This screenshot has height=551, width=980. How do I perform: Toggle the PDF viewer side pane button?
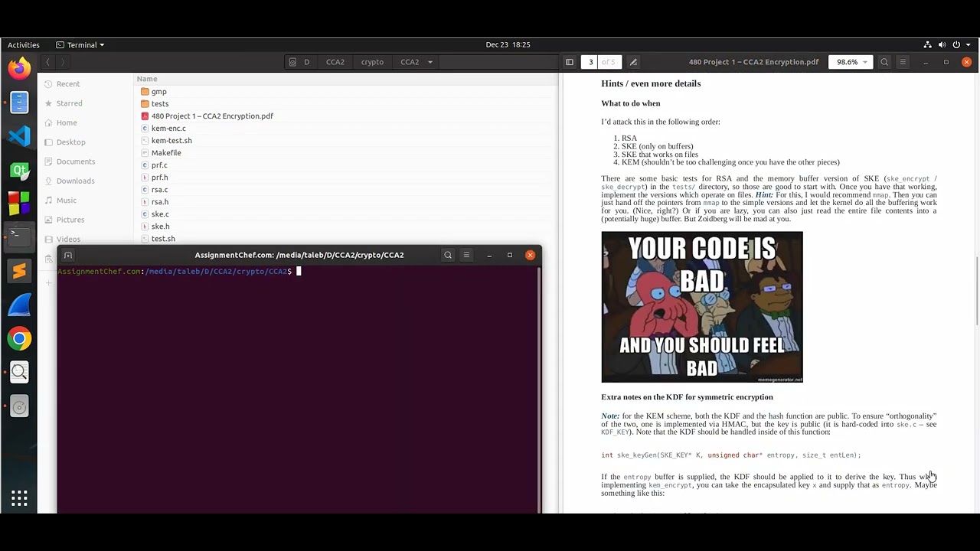(x=570, y=62)
